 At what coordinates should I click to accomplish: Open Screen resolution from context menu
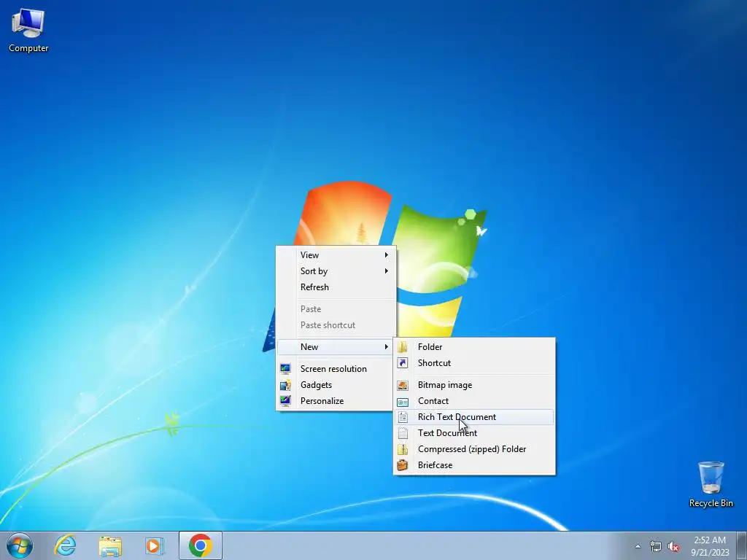[336, 368]
